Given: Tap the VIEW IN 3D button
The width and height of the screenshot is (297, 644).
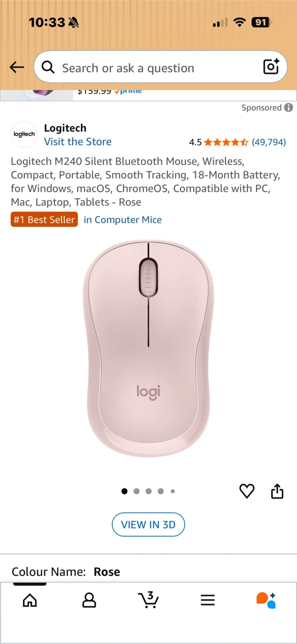Looking at the screenshot, I should [x=148, y=525].
